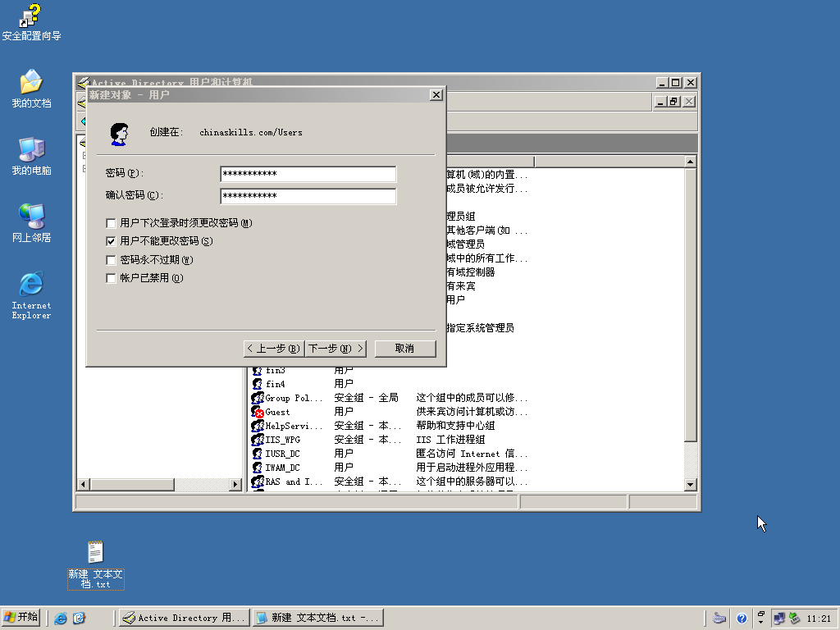Click the list's vertical scrollbar up arrow
The image size is (840, 630).
click(690, 162)
